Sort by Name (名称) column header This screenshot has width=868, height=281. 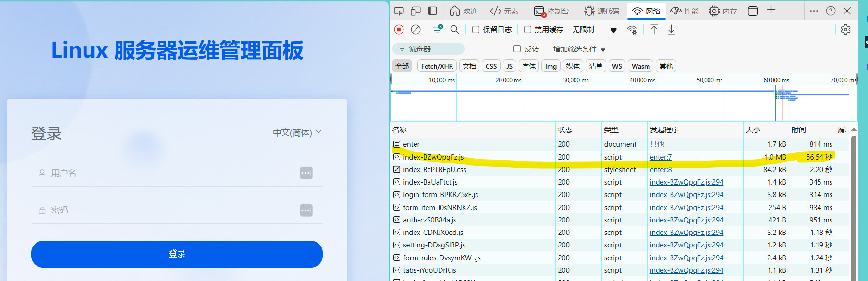click(x=473, y=130)
